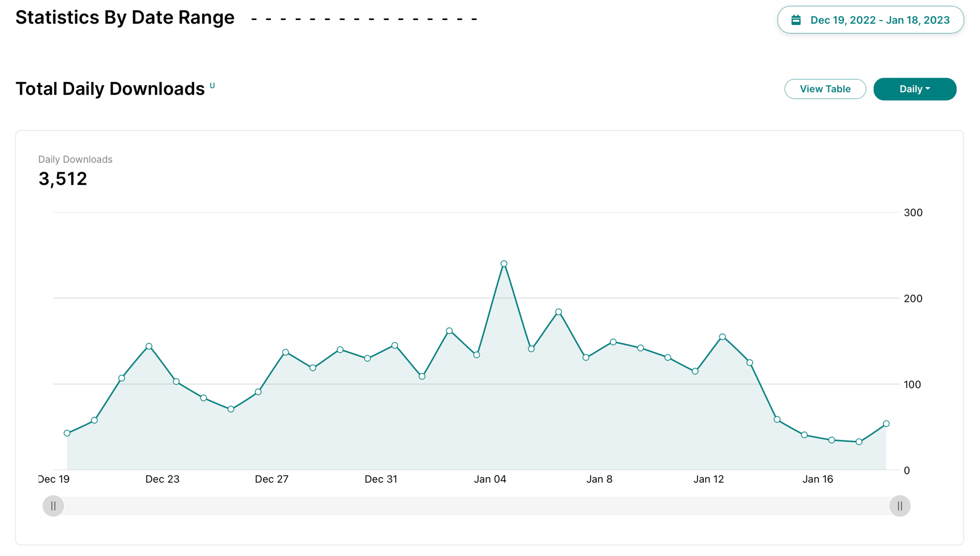The width and height of the screenshot is (980, 556).
Task: Click the Dec 22 early peak data point
Action: 149,346
